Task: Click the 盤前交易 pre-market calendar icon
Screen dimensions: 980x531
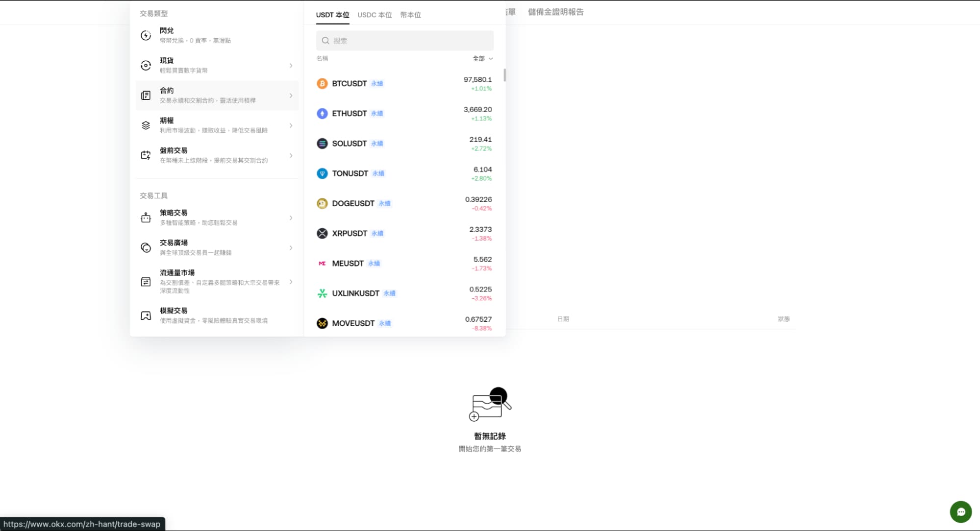Action: (146, 155)
